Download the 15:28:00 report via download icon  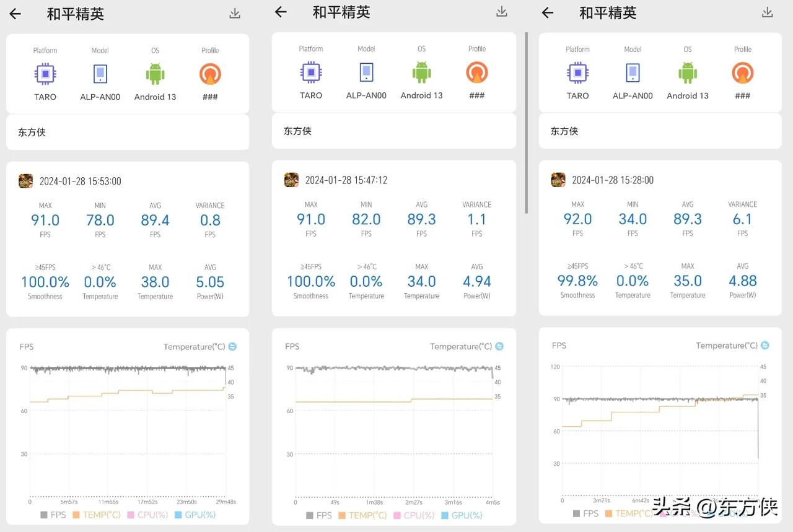768,12
